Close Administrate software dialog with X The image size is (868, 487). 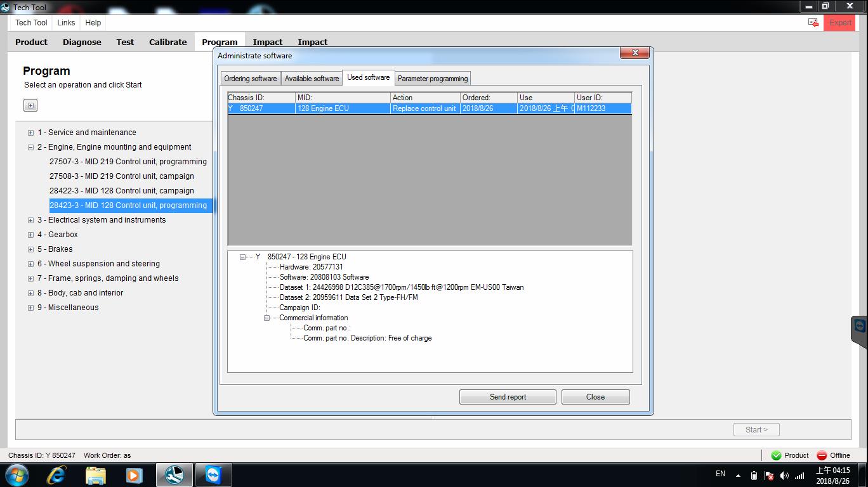(635, 53)
